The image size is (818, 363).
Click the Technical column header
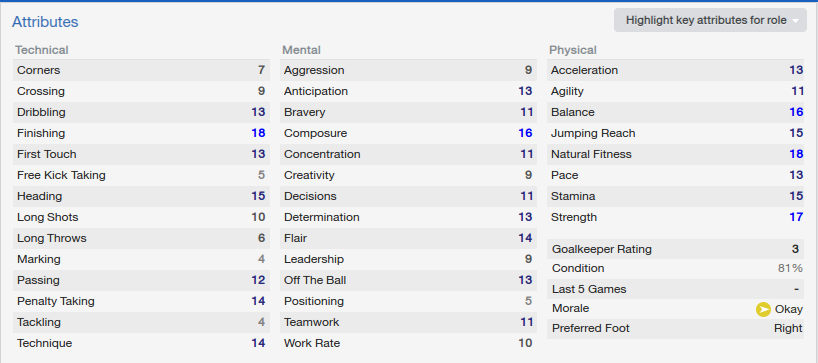pos(42,50)
